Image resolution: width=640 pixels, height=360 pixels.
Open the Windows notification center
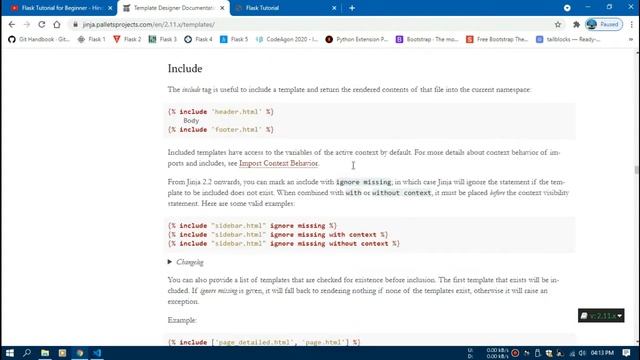coord(627,353)
